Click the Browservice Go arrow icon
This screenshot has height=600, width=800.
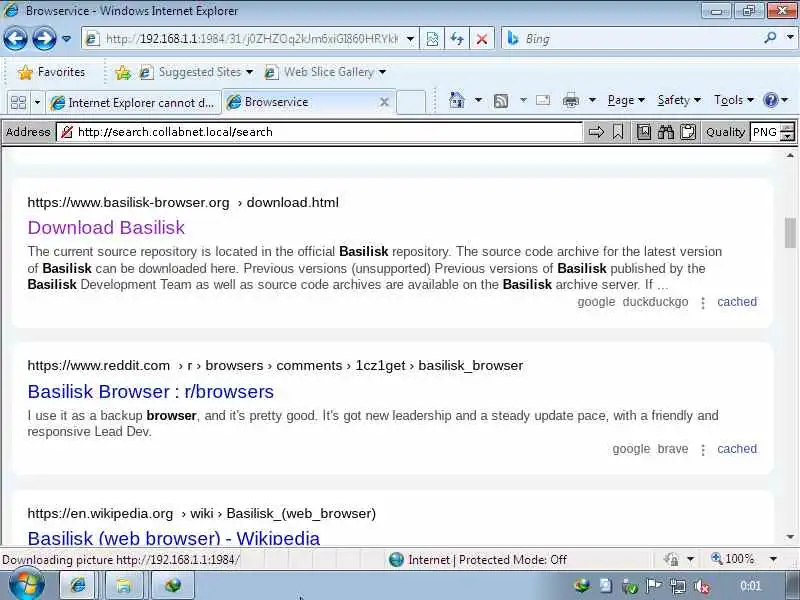pyautogui.click(x=596, y=132)
